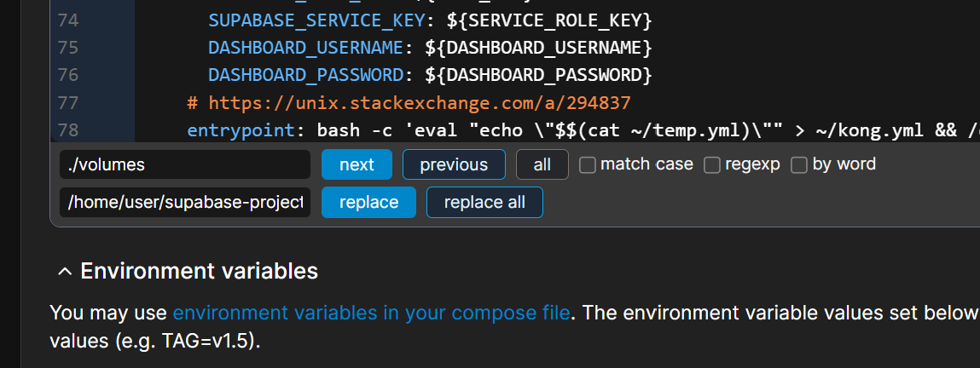Click line number 78 in the gutter
The height and width of the screenshot is (368, 980).
(67, 131)
